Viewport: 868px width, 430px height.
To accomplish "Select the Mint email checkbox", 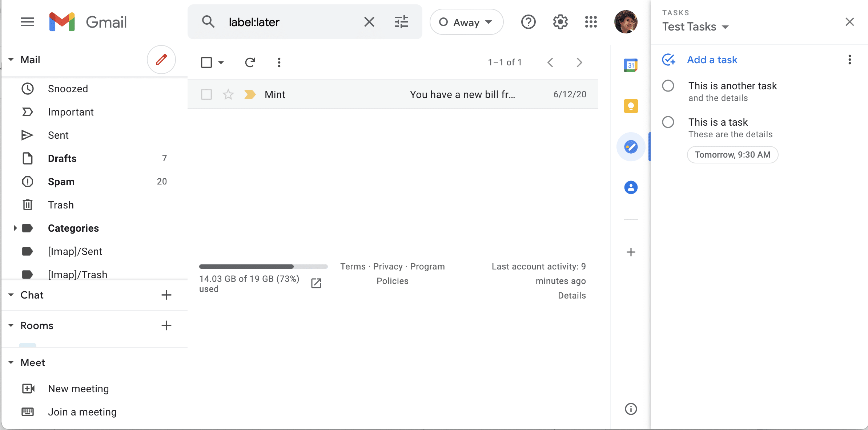I will [x=206, y=94].
